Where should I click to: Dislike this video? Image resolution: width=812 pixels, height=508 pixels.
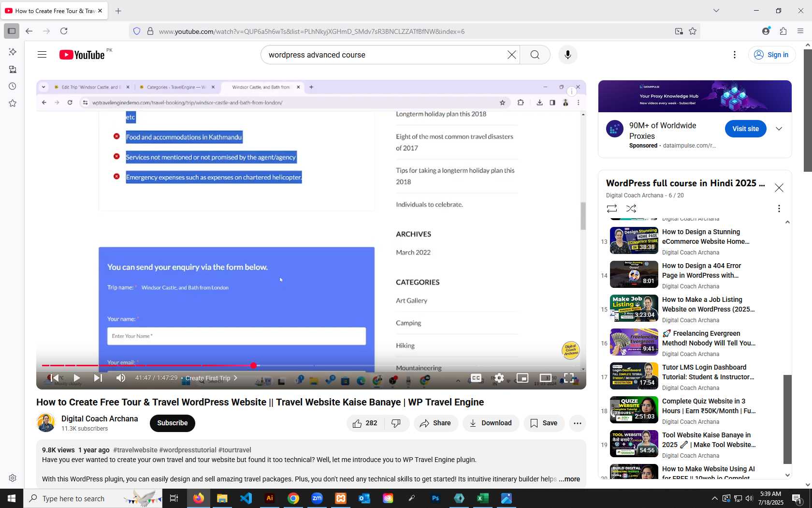click(396, 423)
